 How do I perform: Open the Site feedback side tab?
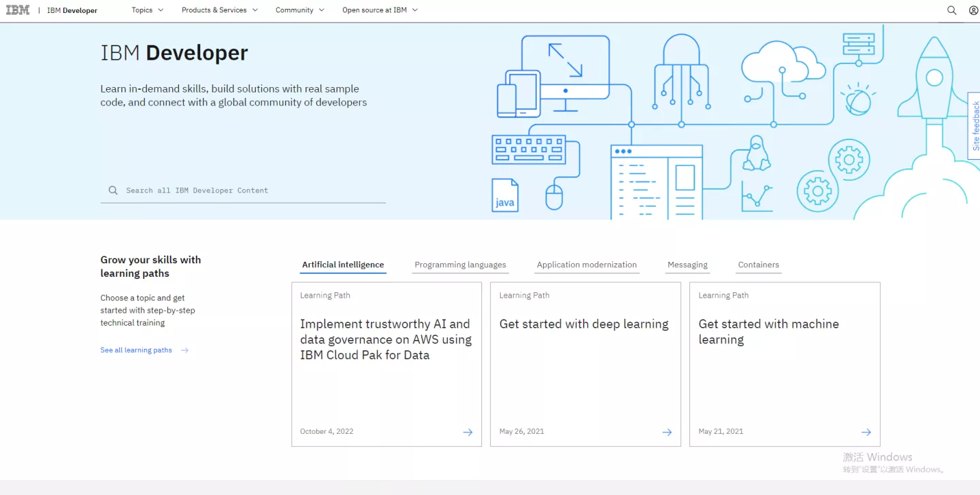(x=975, y=126)
